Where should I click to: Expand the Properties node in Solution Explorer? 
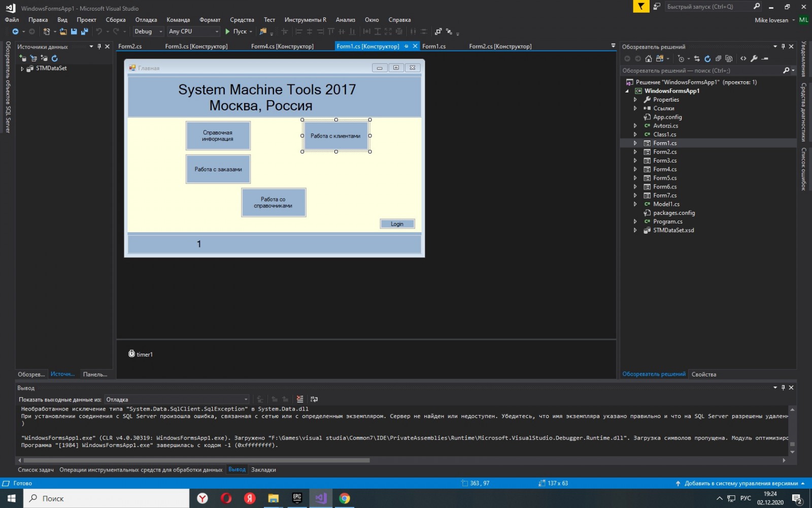pyautogui.click(x=635, y=100)
